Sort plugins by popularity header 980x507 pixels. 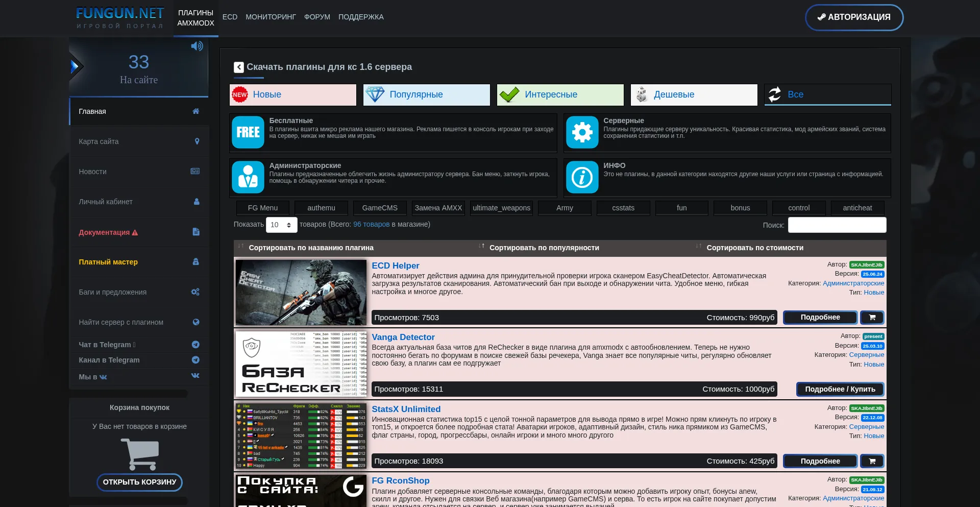544,248
